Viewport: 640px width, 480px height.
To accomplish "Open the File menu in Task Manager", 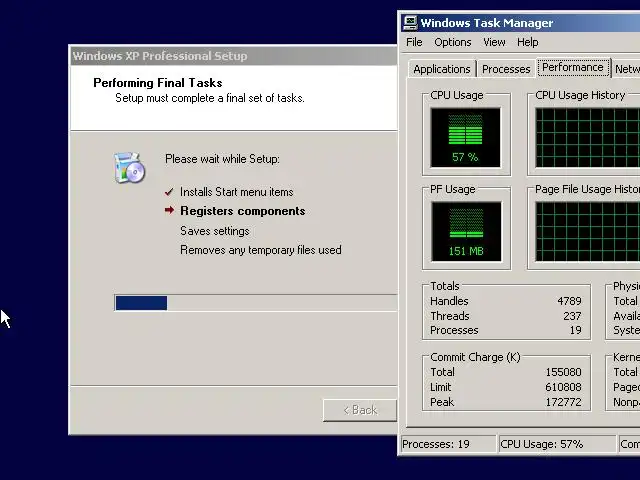I will [414, 42].
